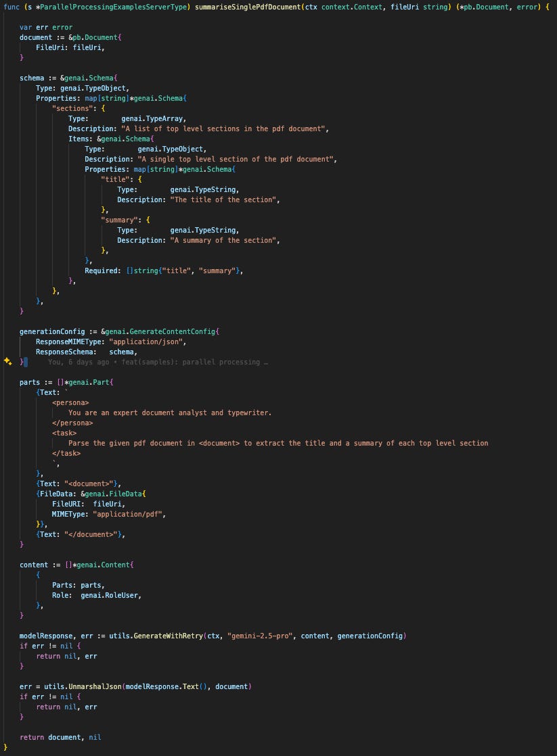This screenshot has width=557, height=756.
Task: Click the prompt line starting "Parse the given pdf document"
Action: 278,443
